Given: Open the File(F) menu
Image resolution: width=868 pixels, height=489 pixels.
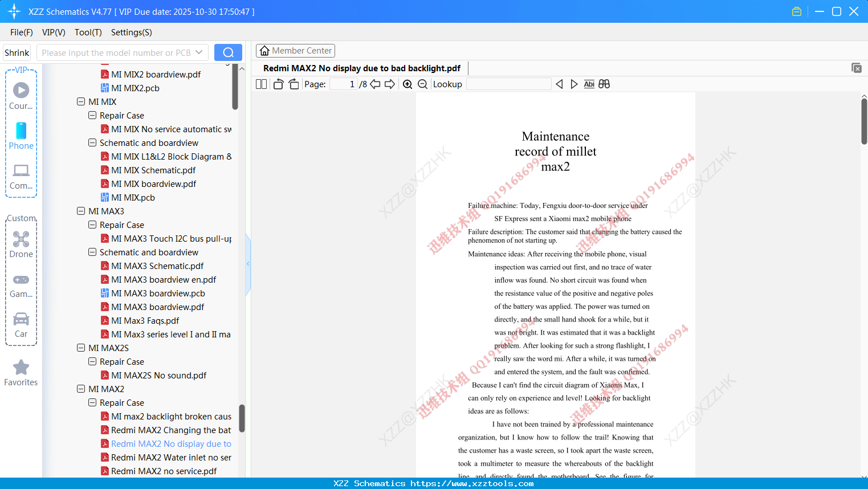Looking at the screenshot, I should [22, 32].
